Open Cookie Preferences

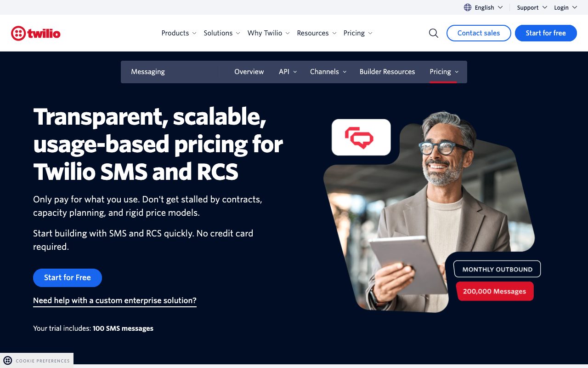click(37, 361)
